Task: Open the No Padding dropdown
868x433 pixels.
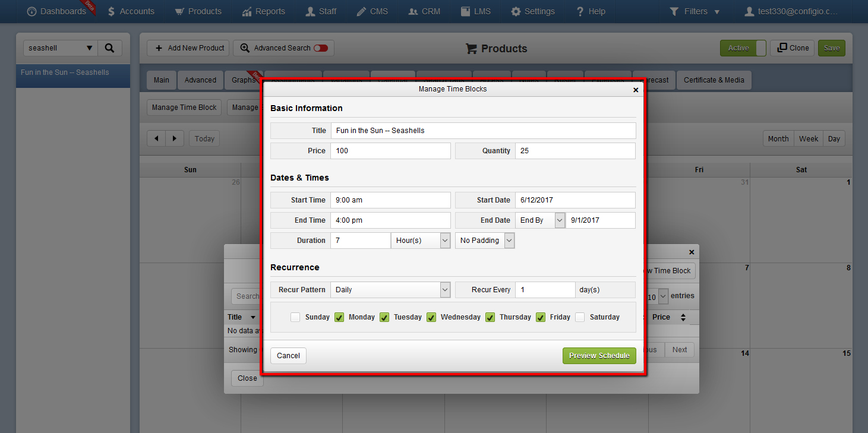Action: [x=485, y=241]
